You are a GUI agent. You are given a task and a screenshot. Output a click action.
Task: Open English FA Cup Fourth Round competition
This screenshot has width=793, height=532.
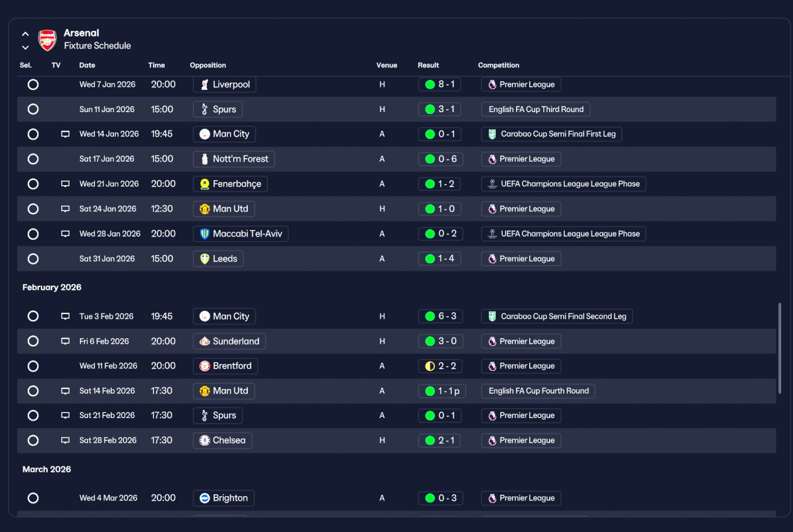pyautogui.click(x=538, y=391)
